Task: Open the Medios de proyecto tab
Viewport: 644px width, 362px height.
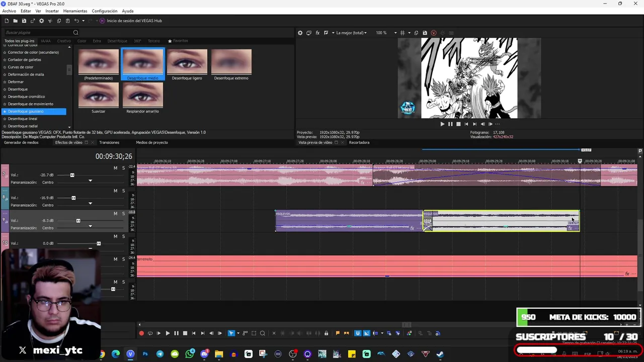Action: pyautogui.click(x=152, y=142)
